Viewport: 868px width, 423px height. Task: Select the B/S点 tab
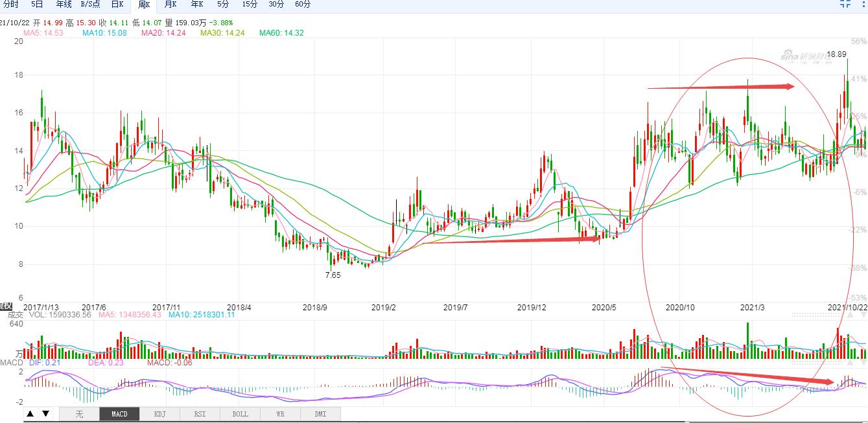pyautogui.click(x=90, y=5)
